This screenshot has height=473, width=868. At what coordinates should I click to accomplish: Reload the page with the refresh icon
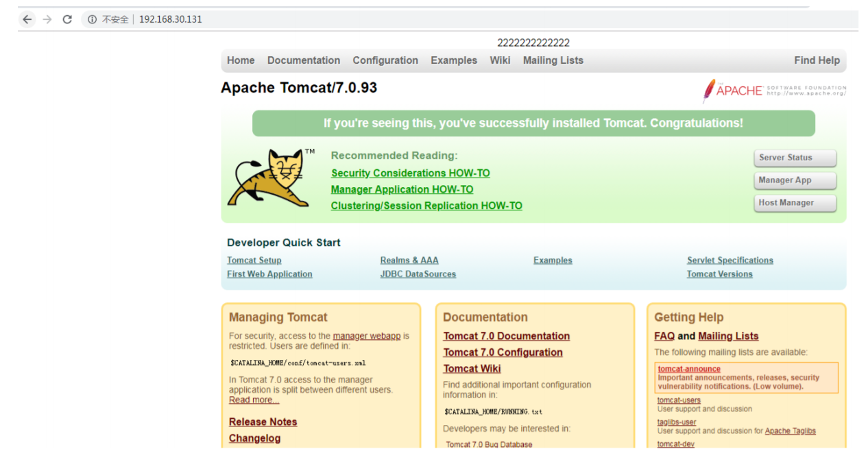click(67, 19)
